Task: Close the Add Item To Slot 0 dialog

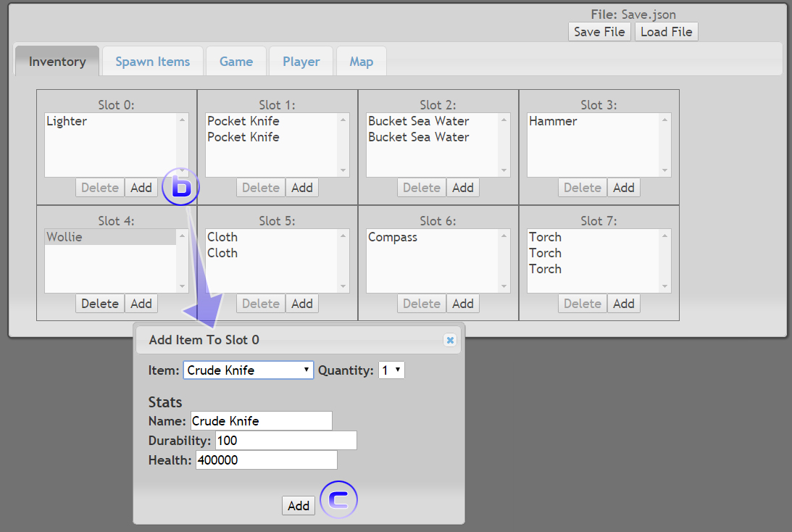Action: coord(450,340)
